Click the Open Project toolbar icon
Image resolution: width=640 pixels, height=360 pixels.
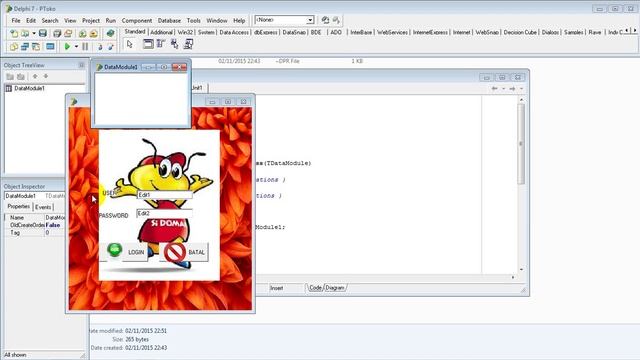click(x=68, y=33)
